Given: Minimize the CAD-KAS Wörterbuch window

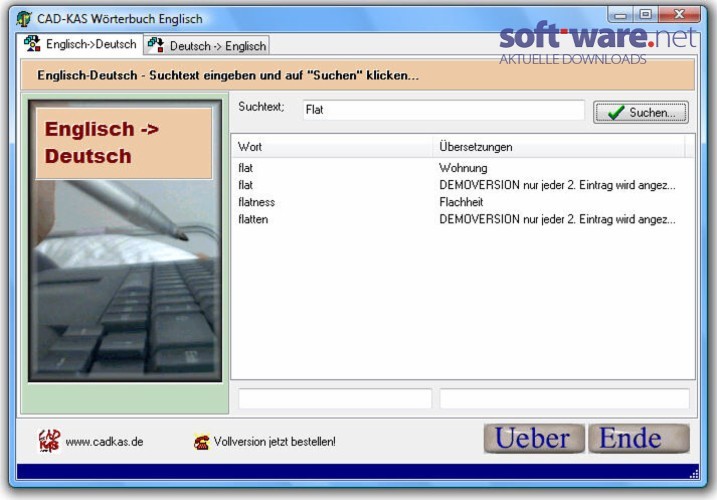Looking at the screenshot, I should click(x=621, y=15).
